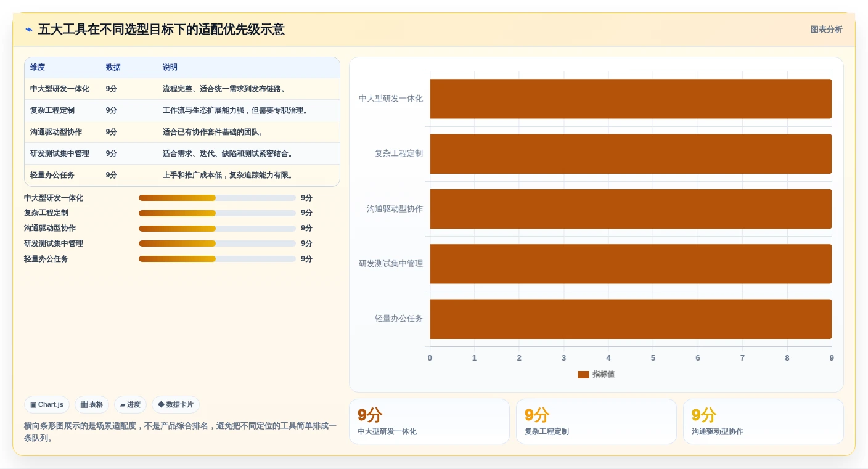Click description 适合已有协作套件基础的团队。
This screenshot has width=868, height=469.
pyautogui.click(x=215, y=132)
